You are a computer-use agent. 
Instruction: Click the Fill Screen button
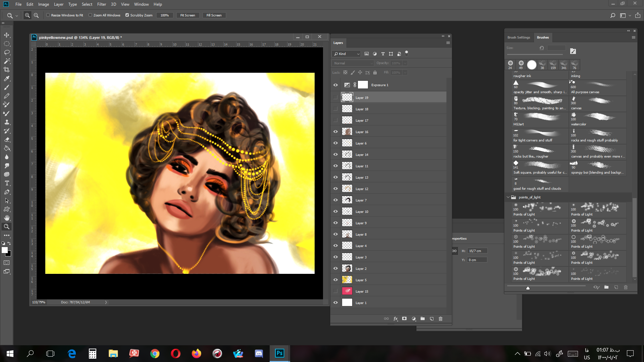point(214,15)
